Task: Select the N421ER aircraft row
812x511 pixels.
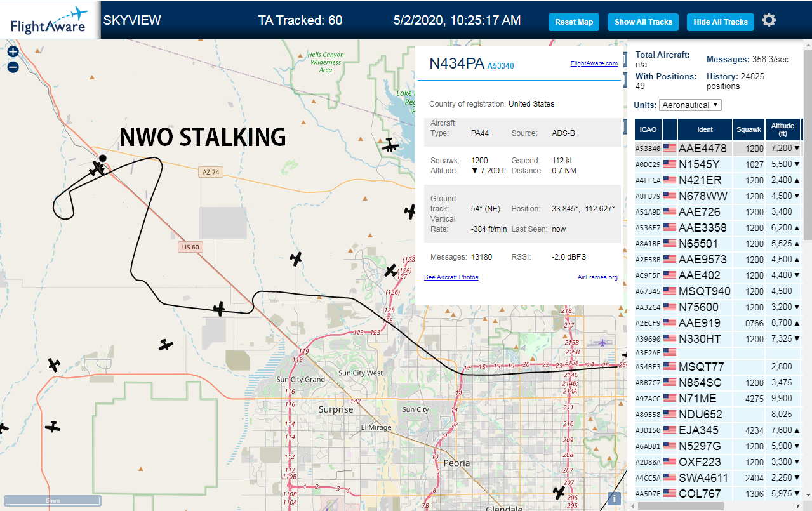Action: pyautogui.click(x=717, y=180)
